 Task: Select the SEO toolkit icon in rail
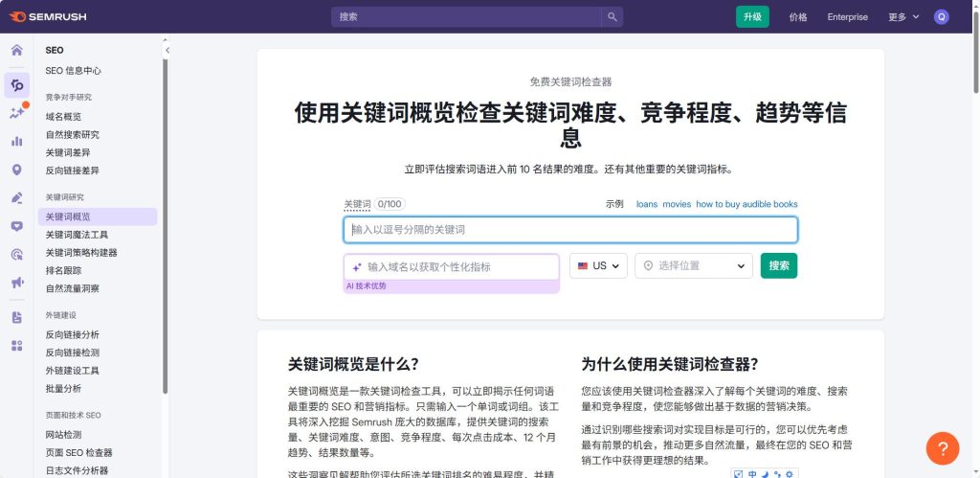[17, 85]
